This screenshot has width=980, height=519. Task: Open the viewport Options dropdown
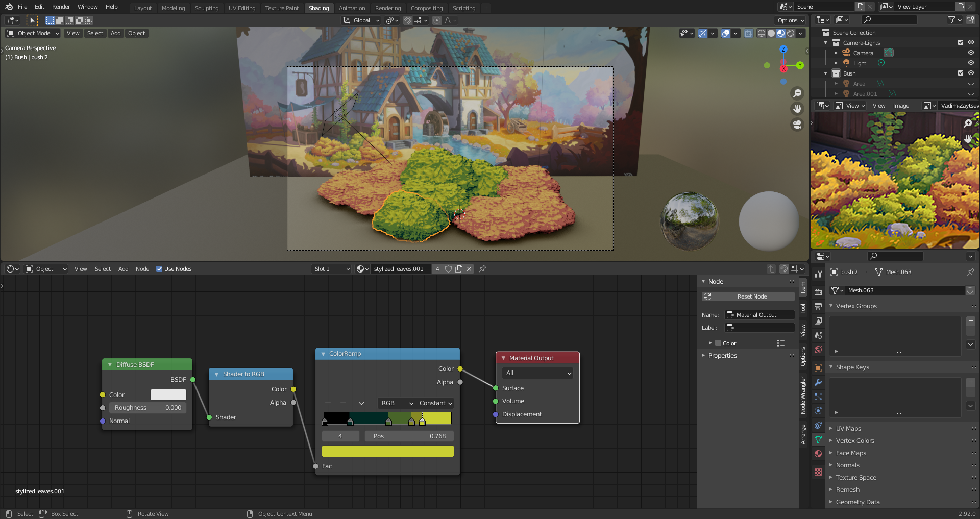[791, 20]
